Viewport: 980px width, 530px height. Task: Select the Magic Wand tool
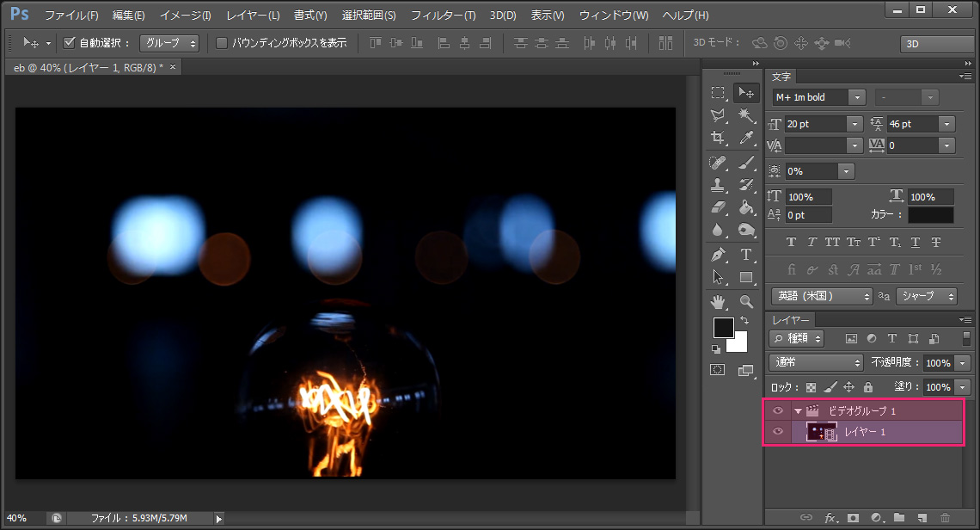(x=746, y=115)
